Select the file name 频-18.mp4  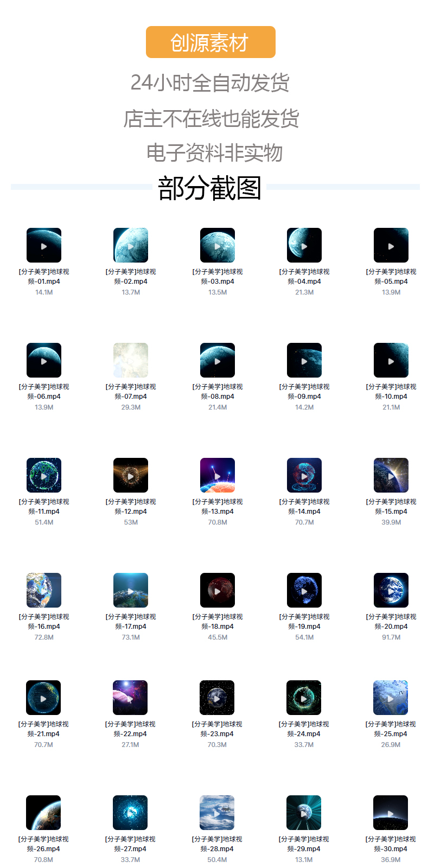point(218,627)
